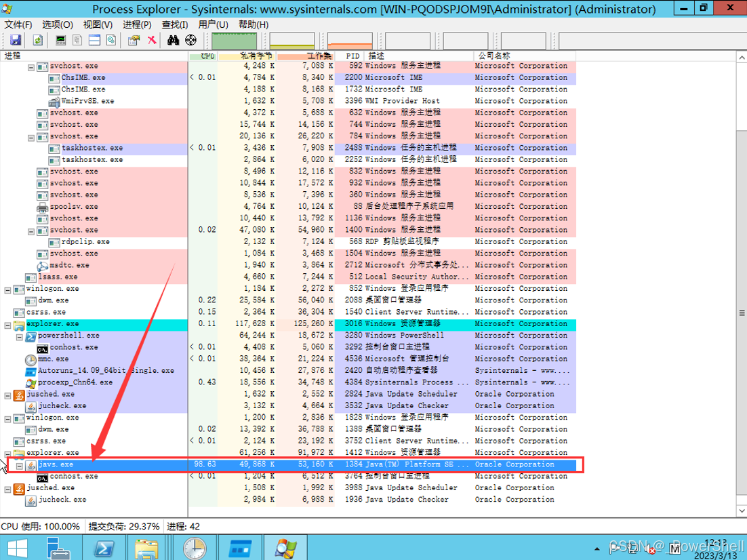Collapse winlogon.exe PID 1828 tree node

tap(7, 419)
